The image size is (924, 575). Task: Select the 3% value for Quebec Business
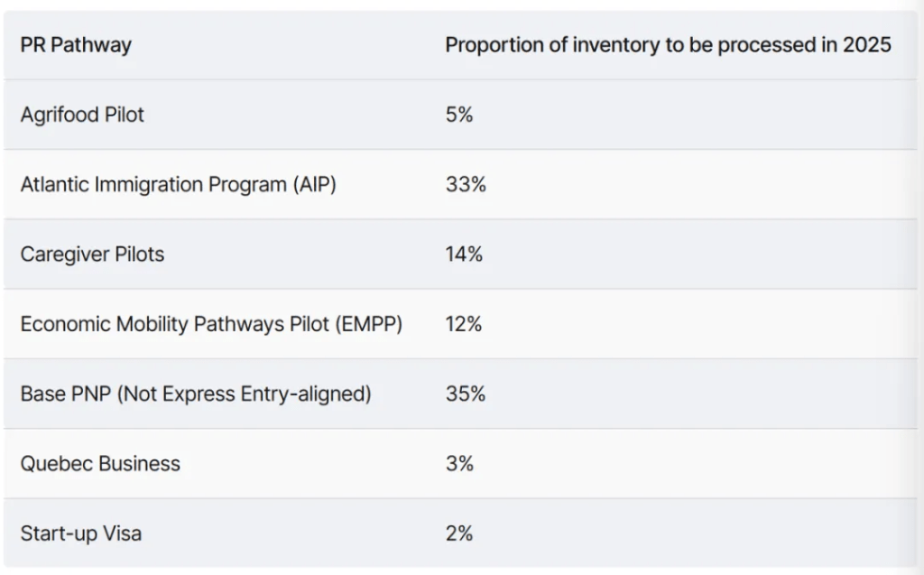[x=459, y=464]
